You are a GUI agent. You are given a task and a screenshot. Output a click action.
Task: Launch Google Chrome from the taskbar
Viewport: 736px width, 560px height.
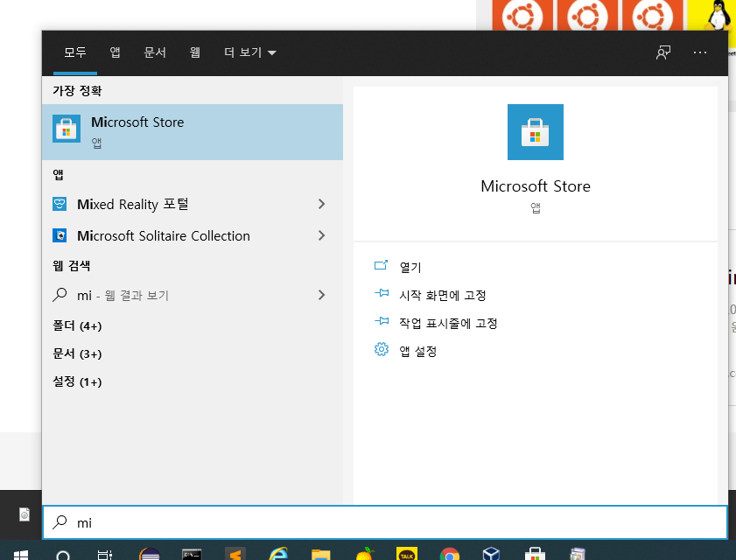point(449,555)
